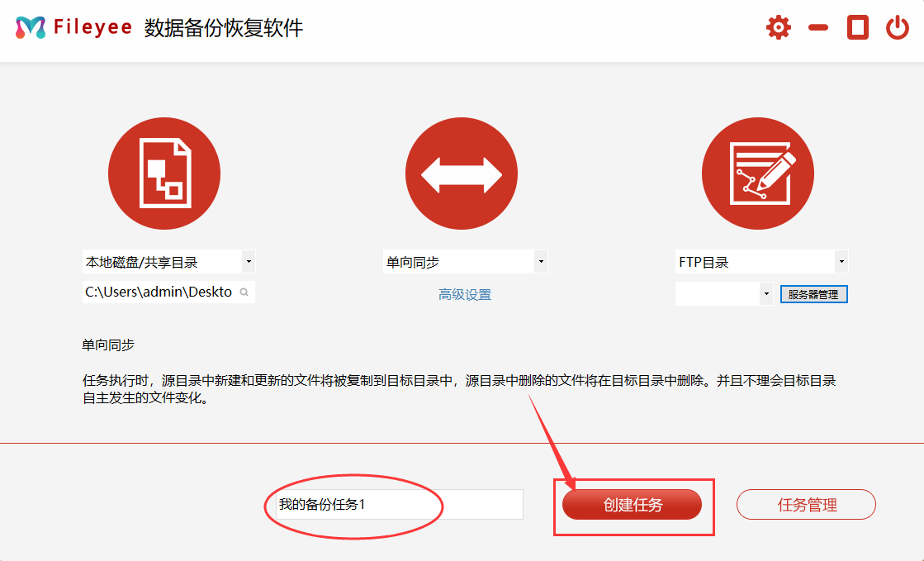Click the source path field C:\Users\admin\Deskto

(159, 292)
